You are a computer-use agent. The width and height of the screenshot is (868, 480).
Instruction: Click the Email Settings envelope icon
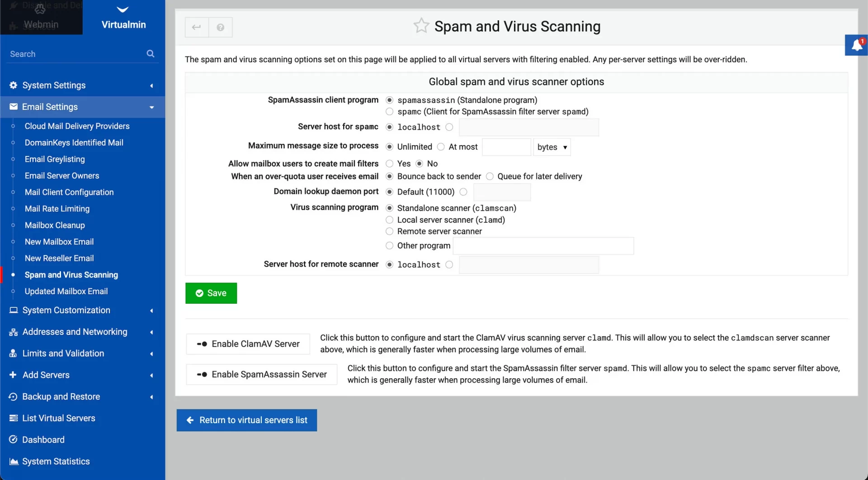(14, 107)
